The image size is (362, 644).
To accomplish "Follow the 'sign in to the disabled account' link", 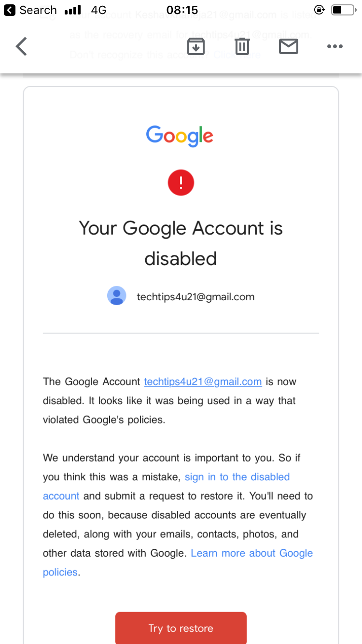I will tap(237, 477).
